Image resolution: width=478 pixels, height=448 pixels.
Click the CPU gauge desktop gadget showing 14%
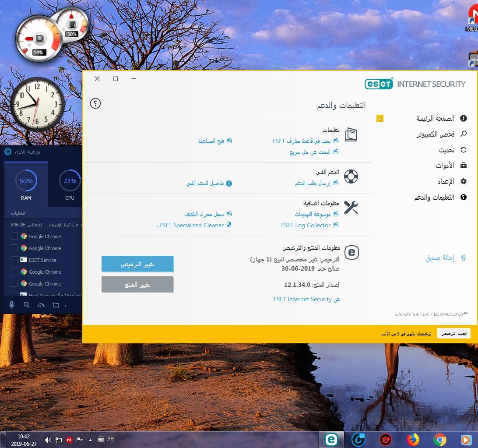click(x=38, y=39)
